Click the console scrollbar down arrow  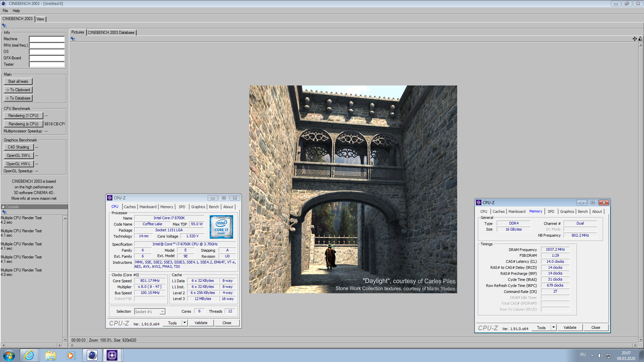(x=65, y=340)
